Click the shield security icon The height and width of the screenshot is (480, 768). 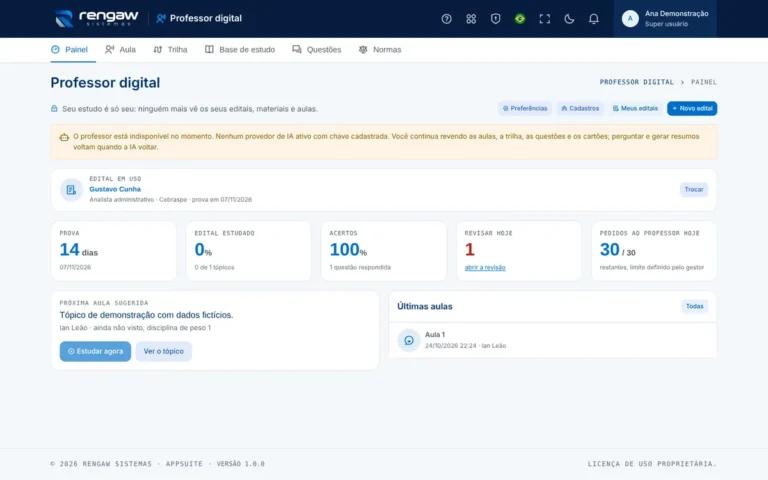point(495,19)
